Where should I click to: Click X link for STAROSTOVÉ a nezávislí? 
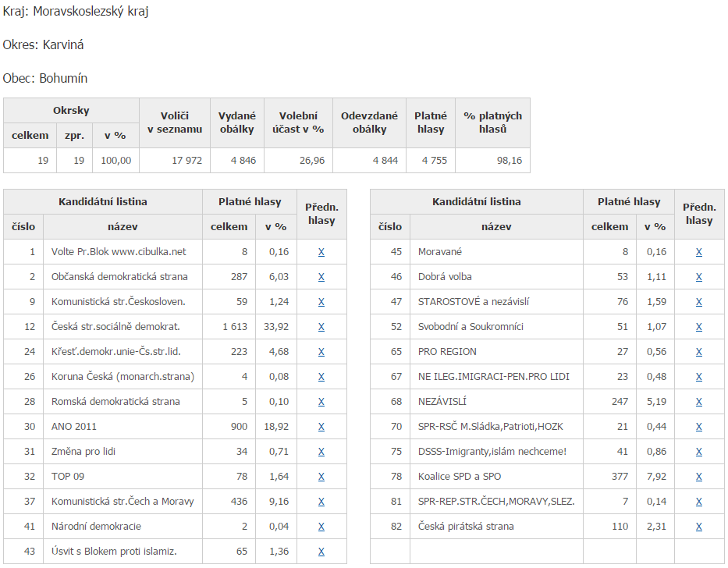coord(699,302)
